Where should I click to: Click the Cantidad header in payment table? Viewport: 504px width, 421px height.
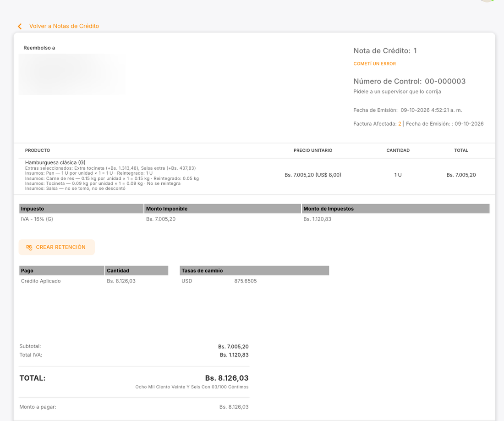pyautogui.click(x=137, y=271)
